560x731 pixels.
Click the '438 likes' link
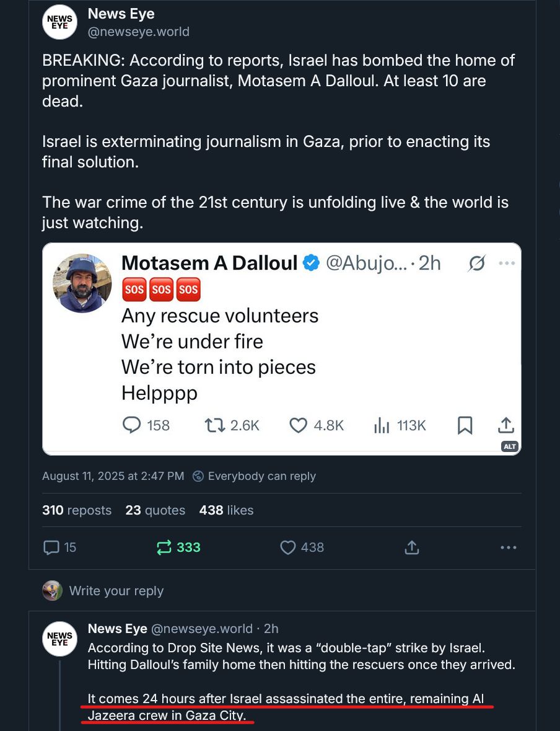[227, 510]
